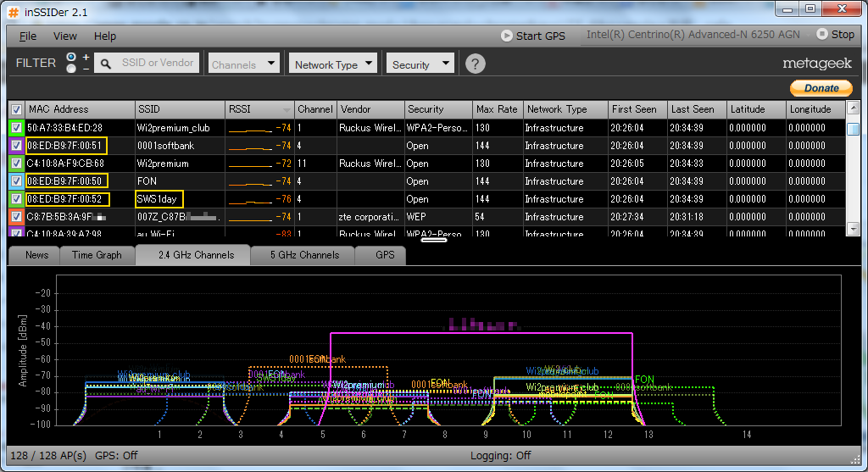This screenshot has width=868, height=472.
Task: Click the table vertical scrollbar thumb
Action: click(x=853, y=130)
